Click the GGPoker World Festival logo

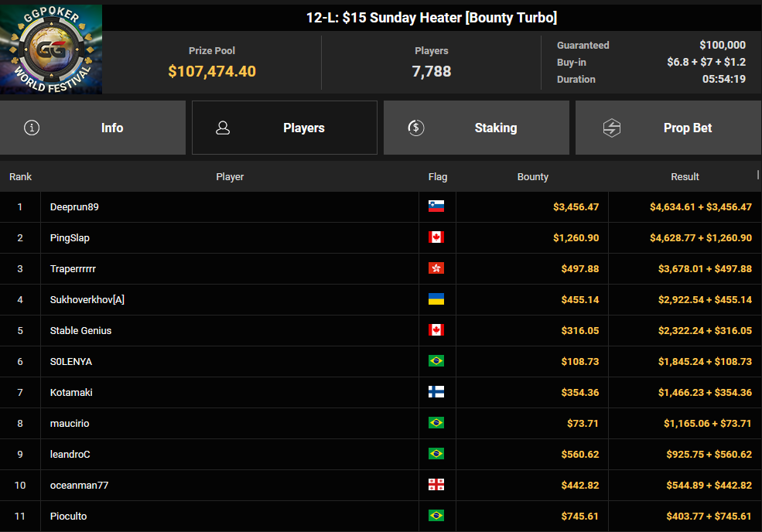(x=51, y=49)
